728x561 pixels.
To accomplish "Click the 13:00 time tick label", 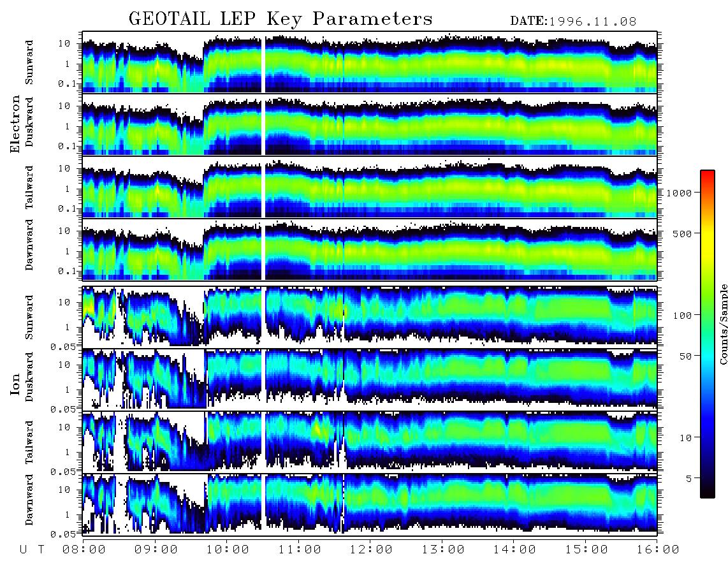I will pos(443,550).
